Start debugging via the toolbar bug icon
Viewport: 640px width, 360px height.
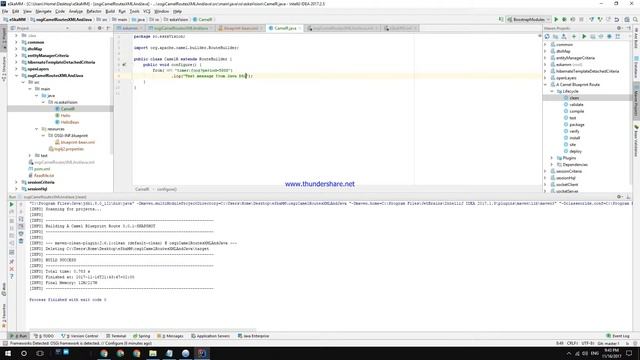tap(564, 19)
